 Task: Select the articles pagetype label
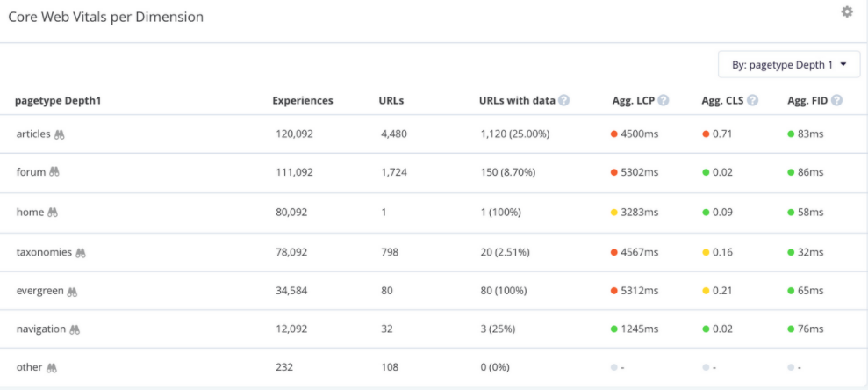coord(33,134)
